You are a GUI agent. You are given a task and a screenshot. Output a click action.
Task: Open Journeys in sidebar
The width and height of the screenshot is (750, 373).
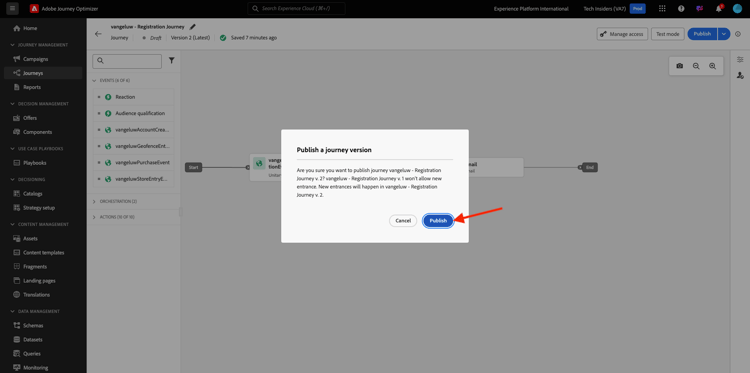tap(33, 73)
